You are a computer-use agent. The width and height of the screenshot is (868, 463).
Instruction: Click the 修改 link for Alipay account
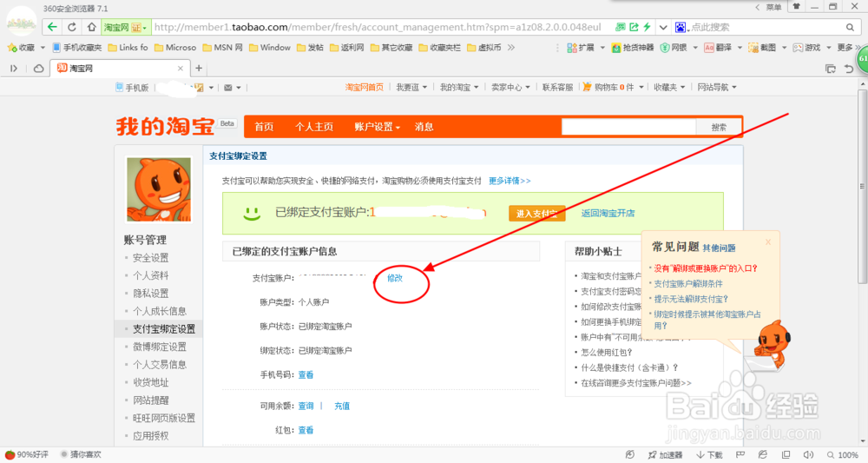point(395,278)
